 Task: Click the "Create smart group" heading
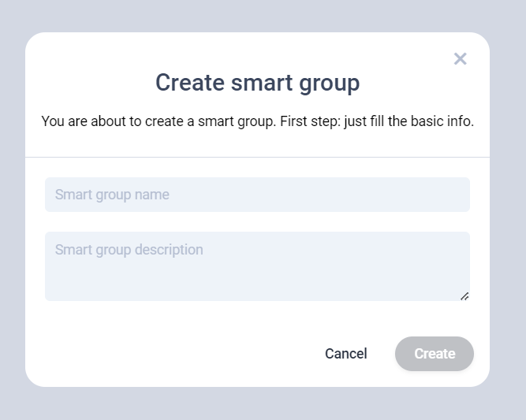click(x=257, y=83)
